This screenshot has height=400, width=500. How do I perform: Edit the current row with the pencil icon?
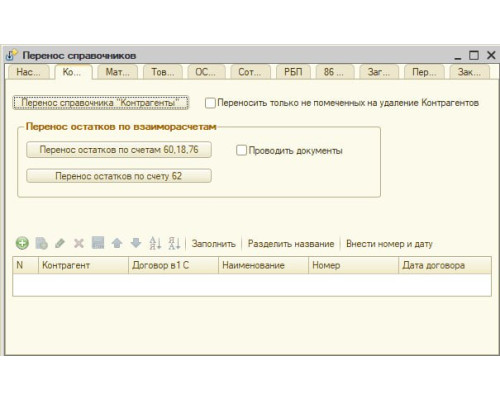coord(60,243)
